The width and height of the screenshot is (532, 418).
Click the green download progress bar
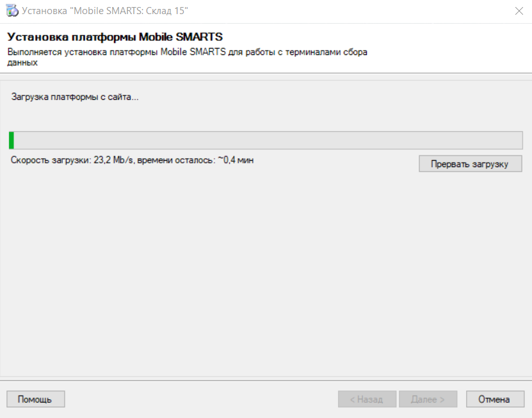pyautogui.click(x=266, y=140)
